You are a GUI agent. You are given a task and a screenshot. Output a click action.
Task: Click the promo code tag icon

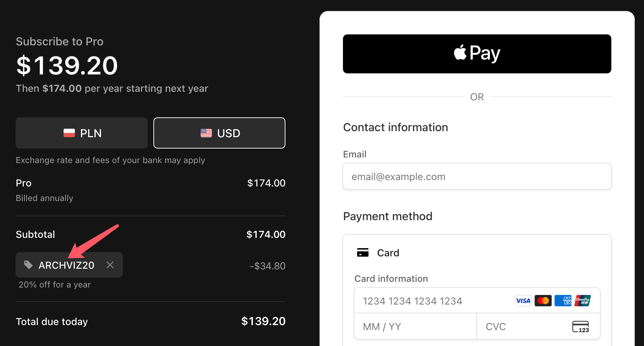[x=28, y=265]
